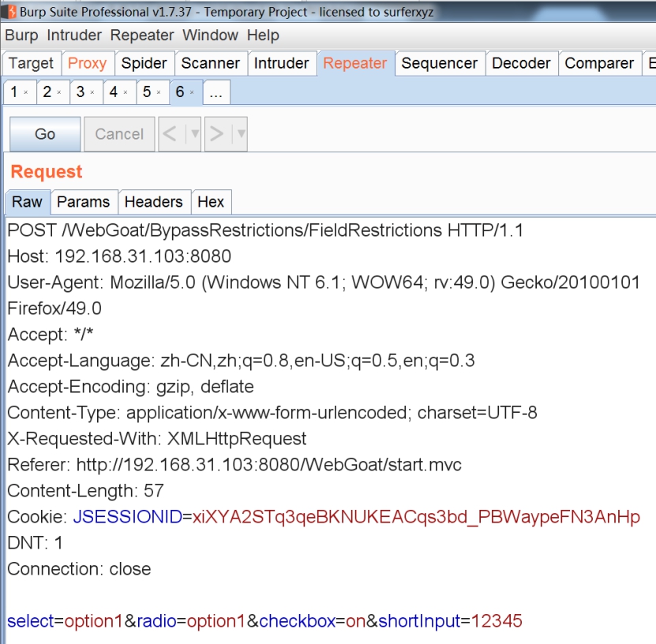Open the Intruder menu in menu bar

[74, 36]
